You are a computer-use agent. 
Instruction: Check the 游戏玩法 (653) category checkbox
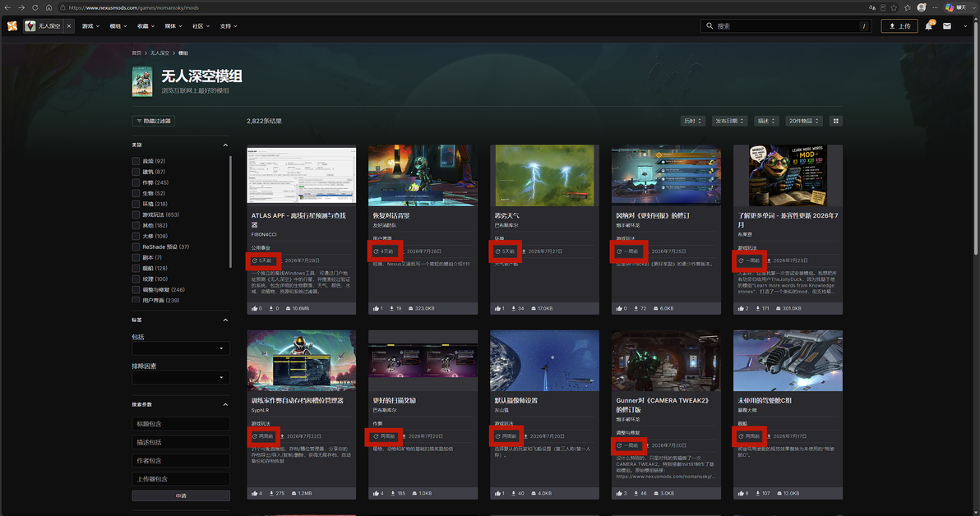[x=136, y=214]
